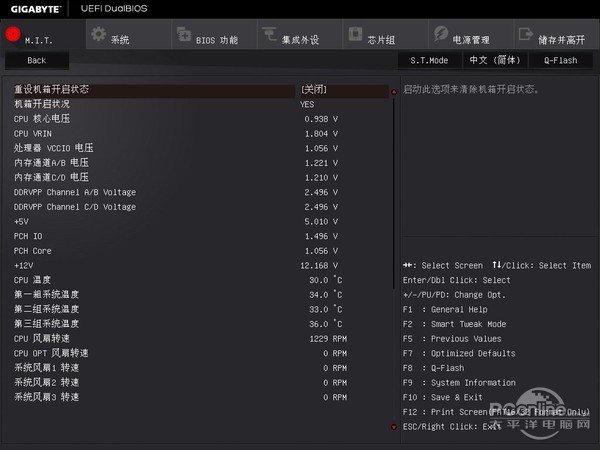Click the 内存通道C/D 电压 label
This screenshot has width=600, height=450.
coord(51,177)
